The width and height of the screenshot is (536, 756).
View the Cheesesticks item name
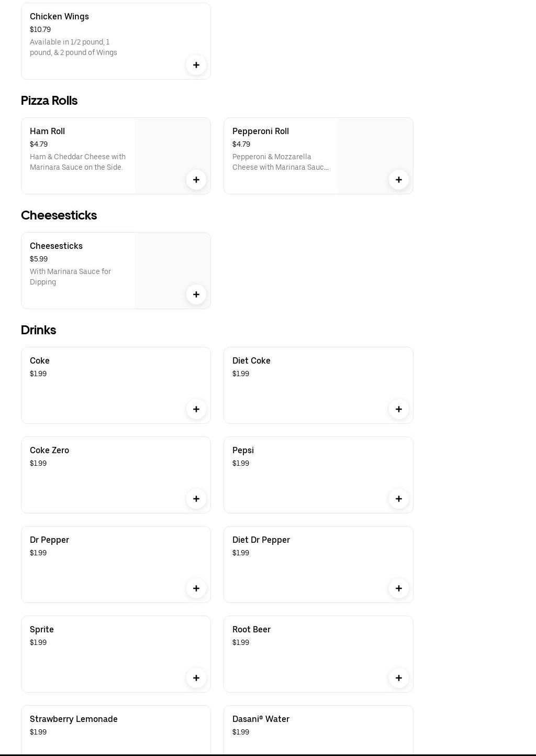pos(57,246)
